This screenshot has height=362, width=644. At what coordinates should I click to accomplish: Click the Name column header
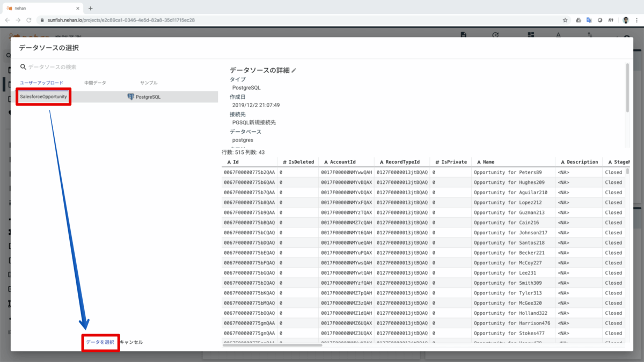click(x=513, y=162)
